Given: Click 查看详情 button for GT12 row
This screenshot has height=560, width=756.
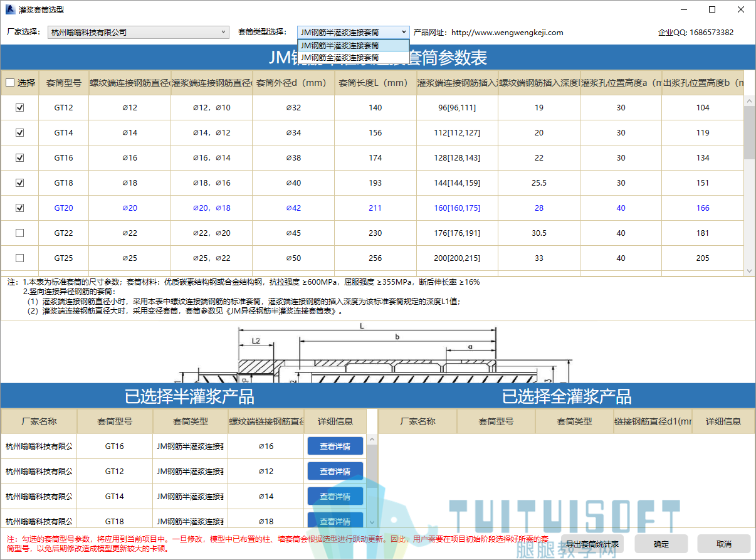Looking at the screenshot, I should click(x=335, y=472).
